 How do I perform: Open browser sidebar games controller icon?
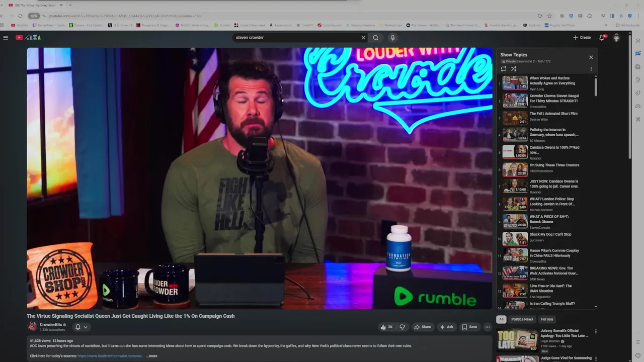tap(637, 106)
